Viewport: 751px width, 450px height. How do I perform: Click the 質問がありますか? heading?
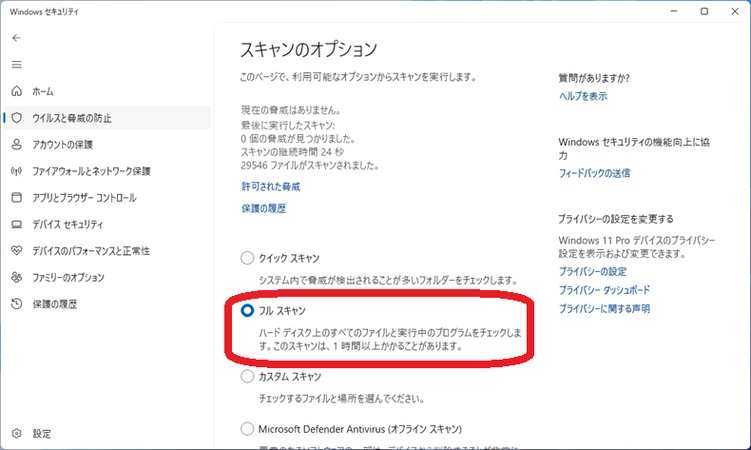[x=594, y=78]
